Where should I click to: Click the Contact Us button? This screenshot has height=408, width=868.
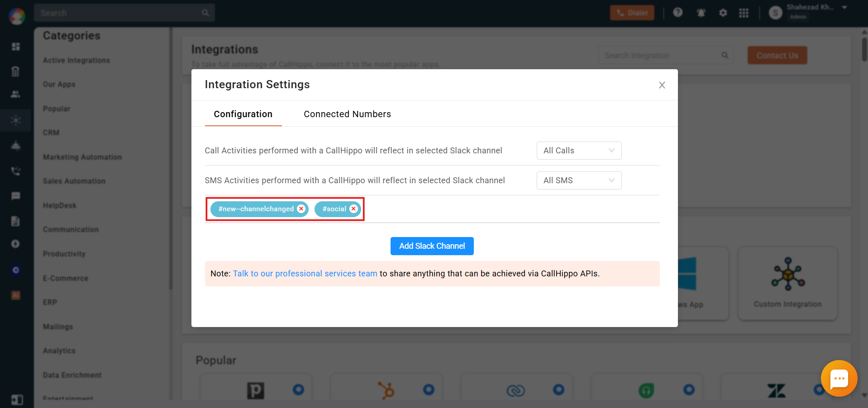pyautogui.click(x=777, y=55)
